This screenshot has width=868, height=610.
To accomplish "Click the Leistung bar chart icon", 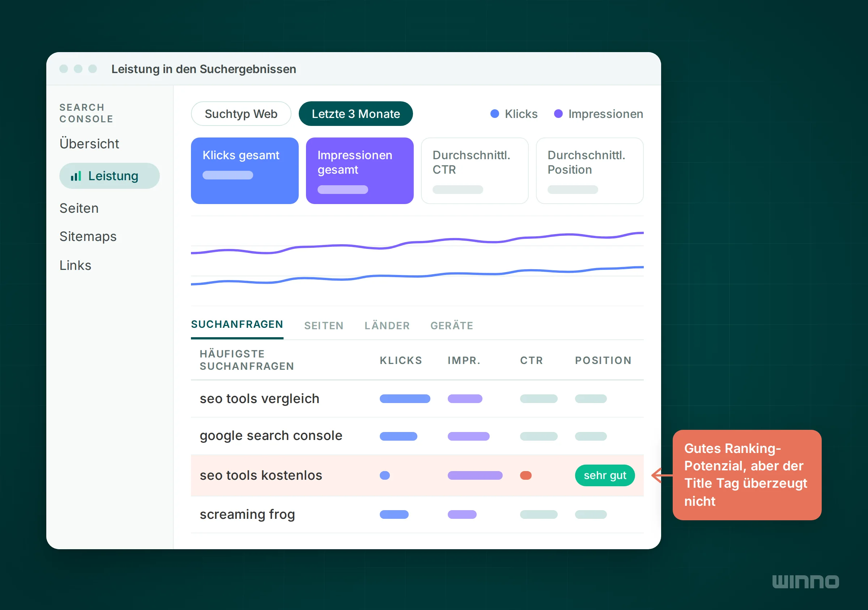I will 76,176.
